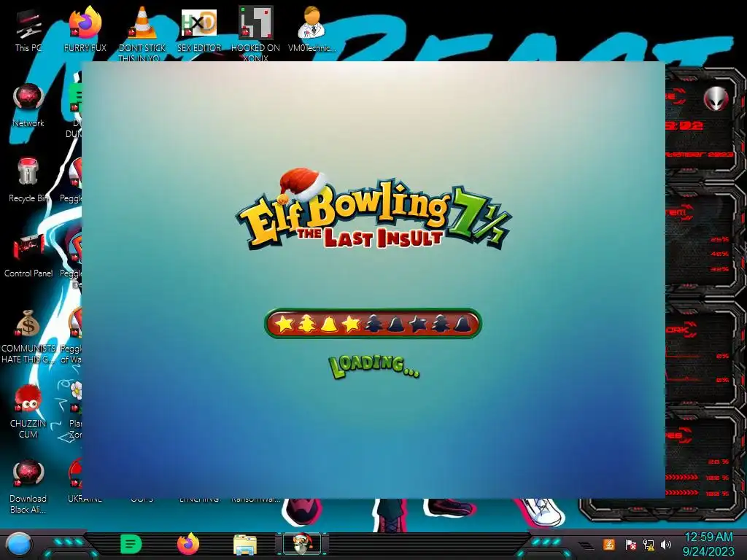This screenshot has height=560, width=747.
Task: Open the green chat app taskbar icon
Action: pyautogui.click(x=131, y=544)
